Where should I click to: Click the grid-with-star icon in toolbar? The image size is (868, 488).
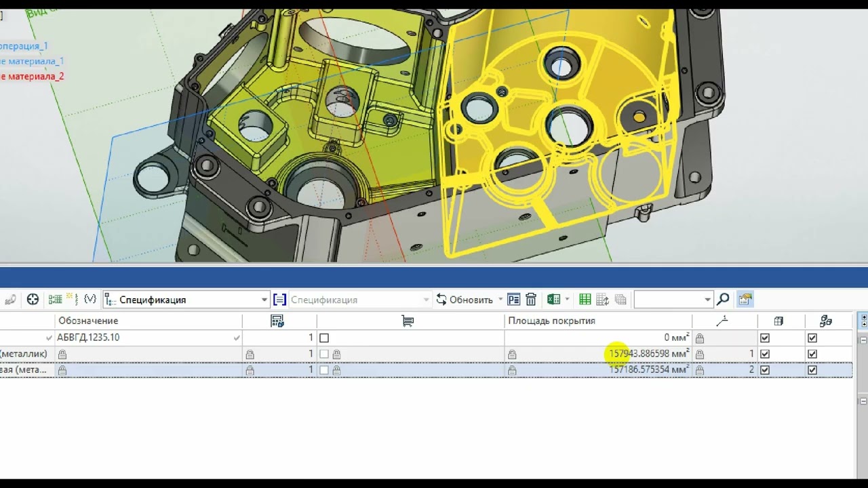click(x=72, y=299)
